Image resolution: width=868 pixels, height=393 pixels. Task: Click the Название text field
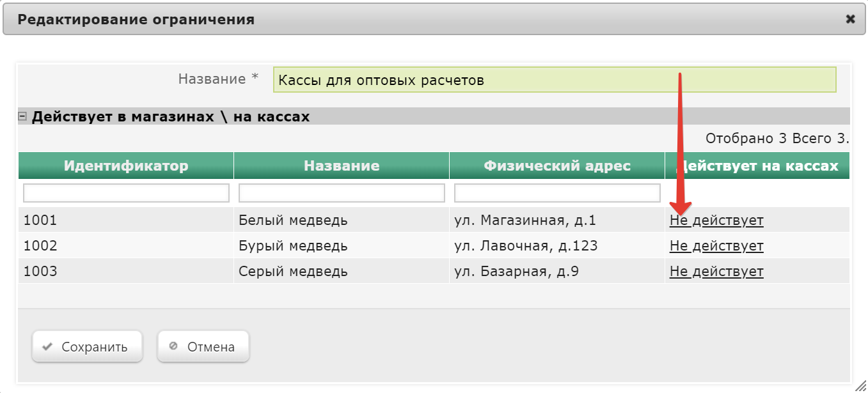click(x=554, y=80)
